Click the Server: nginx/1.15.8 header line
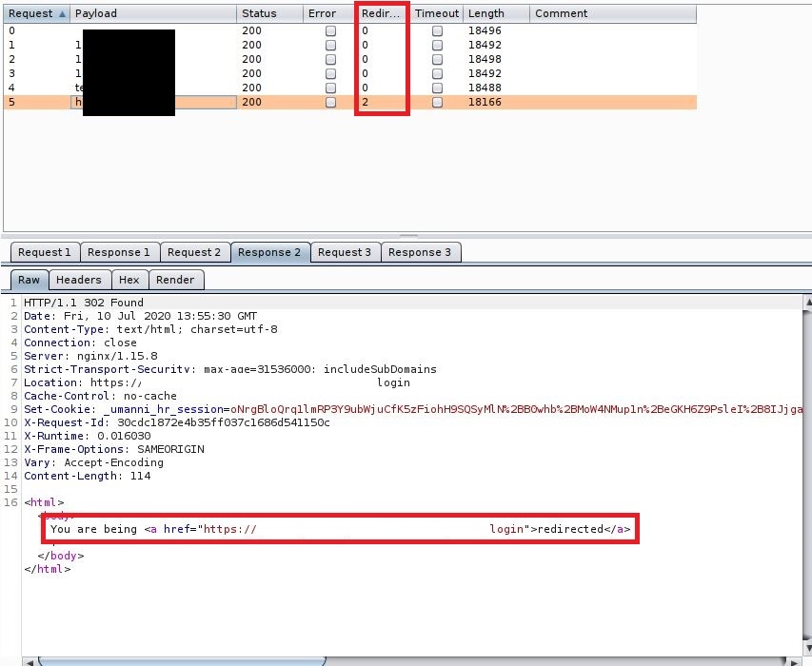This screenshot has height=666, width=812. pyautogui.click(x=90, y=356)
